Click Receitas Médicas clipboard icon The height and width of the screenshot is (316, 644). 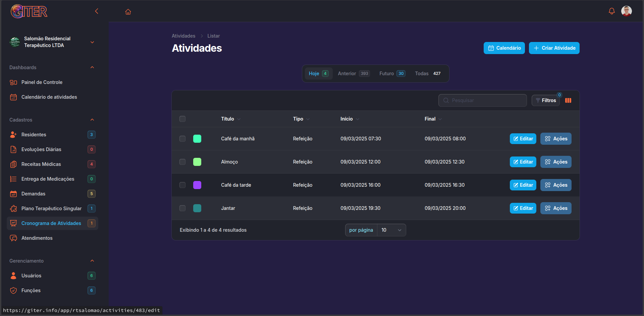[x=13, y=164]
